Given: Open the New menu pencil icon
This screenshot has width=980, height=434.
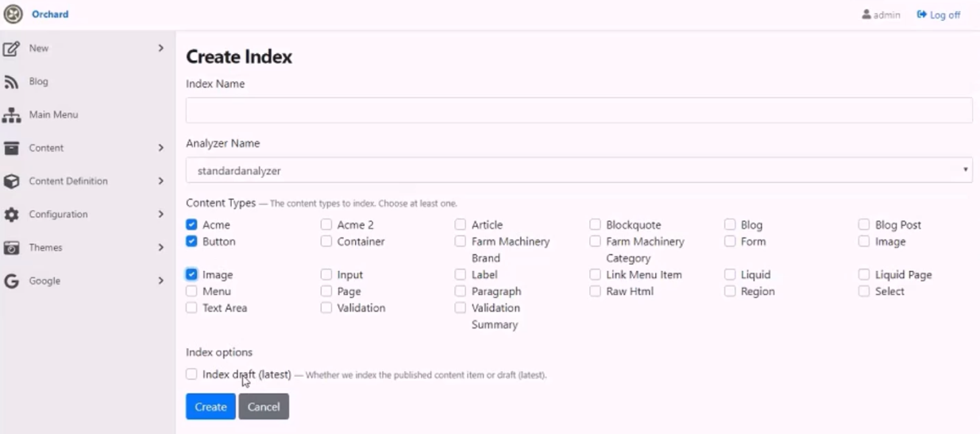Looking at the screenshot, I should click(11, 48).
